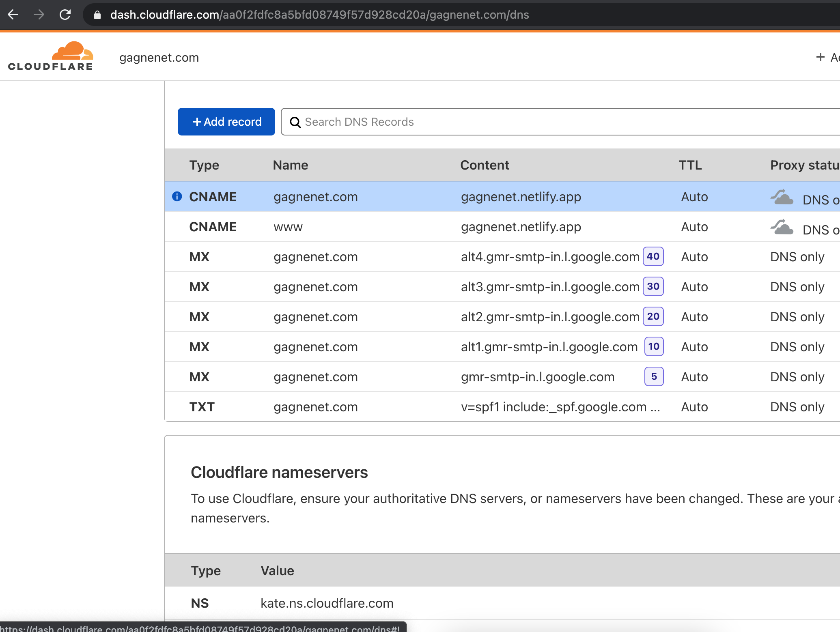Focus the Search DNS Records field
This screenshot has height=632, width=840.
point(560,122)
